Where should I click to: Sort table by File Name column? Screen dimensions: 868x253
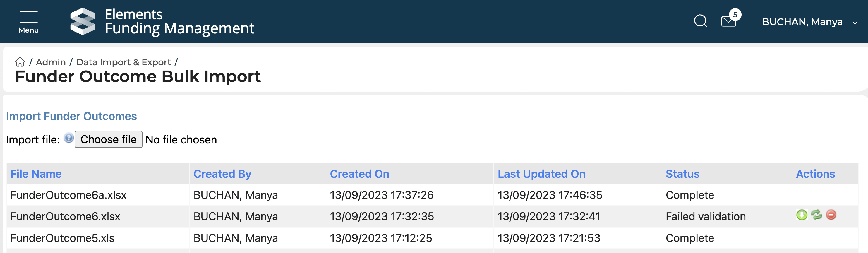coord(36,174)
